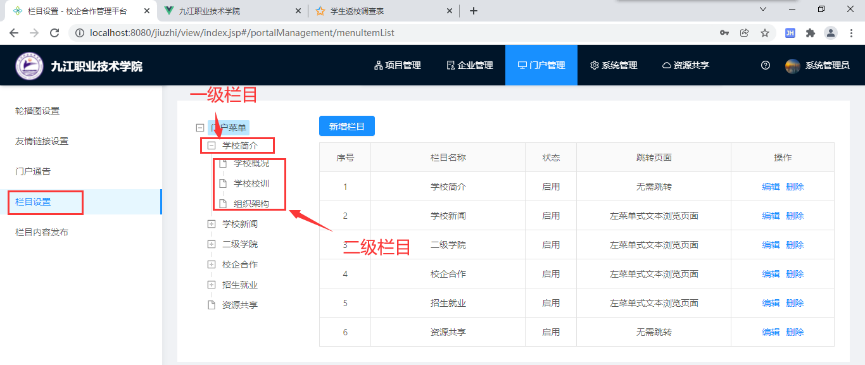Open 栏目内容发布 in the sidebar
865x365 pixels.
(x=41, y=233)
